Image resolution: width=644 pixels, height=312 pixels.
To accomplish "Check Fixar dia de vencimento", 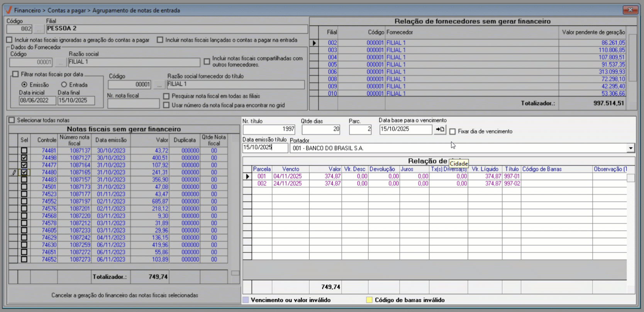I will coord(452,132).
